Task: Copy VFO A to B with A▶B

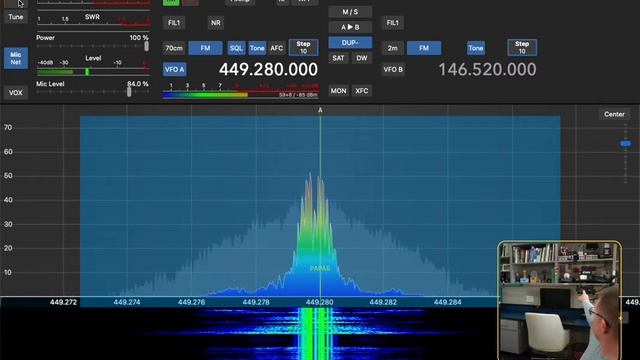Action: click(350, 27)
